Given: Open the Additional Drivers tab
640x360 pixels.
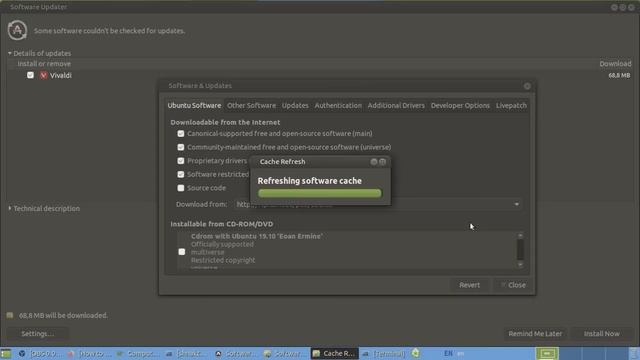Looking at the screenshot, I should [x=396, y=106].
